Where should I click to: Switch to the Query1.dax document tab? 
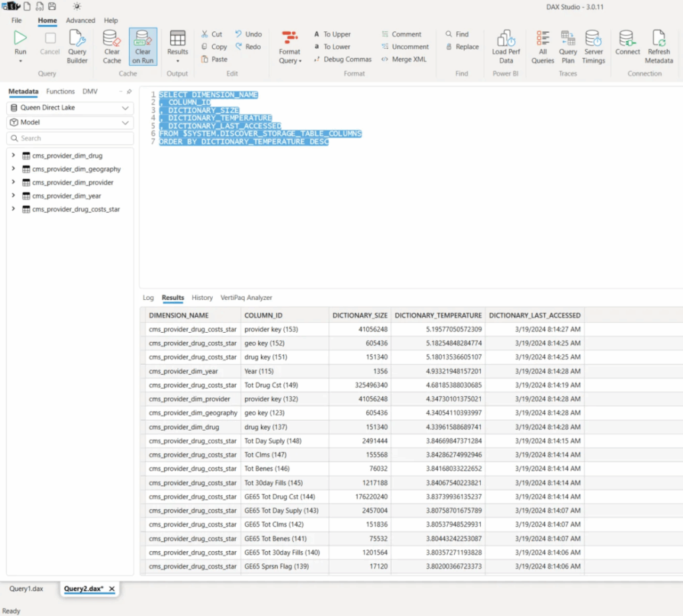pos(26,589)
